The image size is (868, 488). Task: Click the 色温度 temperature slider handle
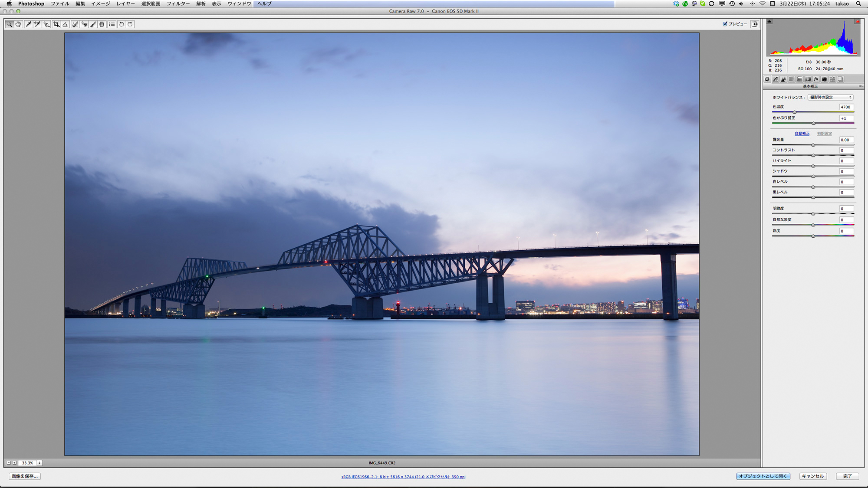794,112
